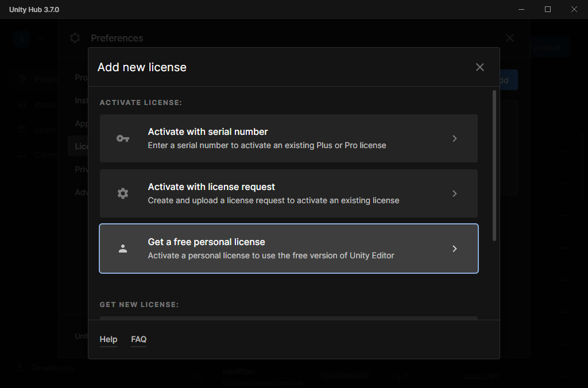This screenshot has height=388, width=588.
Task: Open the chevron on Activate with license request
Action: pos(455,193)
